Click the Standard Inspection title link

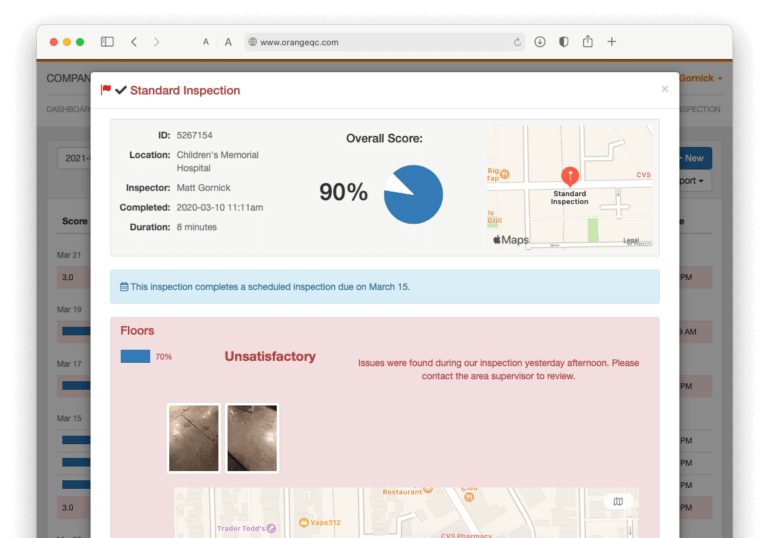point(185,90)
